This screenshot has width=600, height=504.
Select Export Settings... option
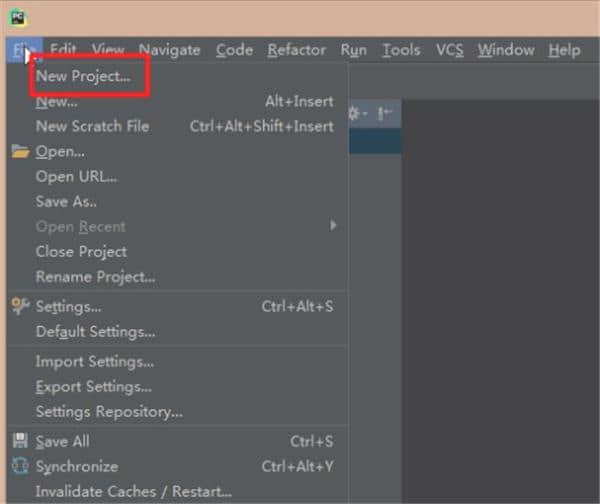click(93, 386)
